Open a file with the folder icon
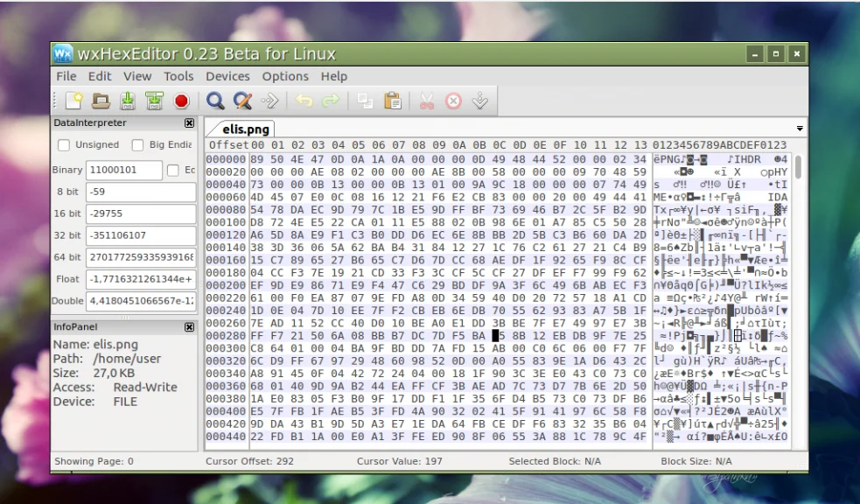The height and width of the screenshot is (504, 860). pos(101,101)
